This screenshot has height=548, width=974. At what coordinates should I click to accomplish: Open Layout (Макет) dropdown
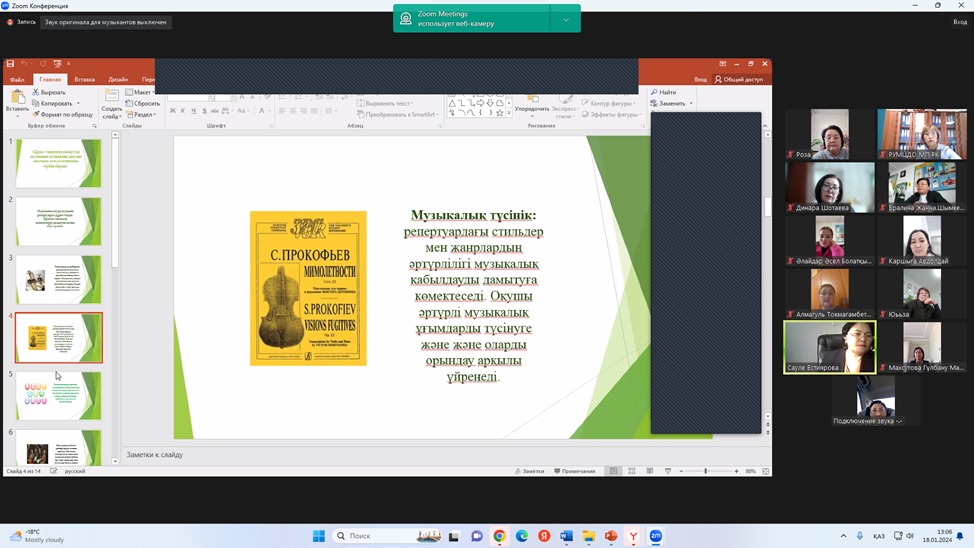[x=140, y=92]
